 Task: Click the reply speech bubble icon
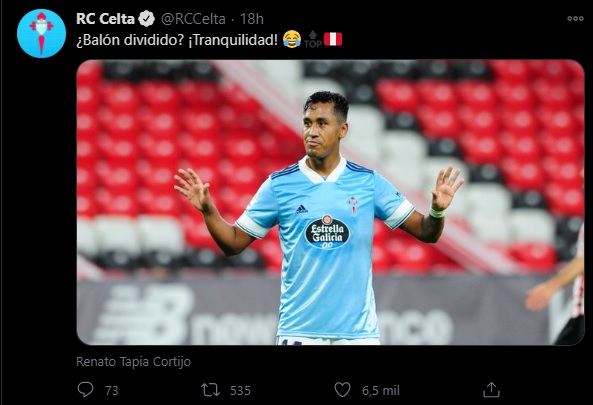pos(85,389)
